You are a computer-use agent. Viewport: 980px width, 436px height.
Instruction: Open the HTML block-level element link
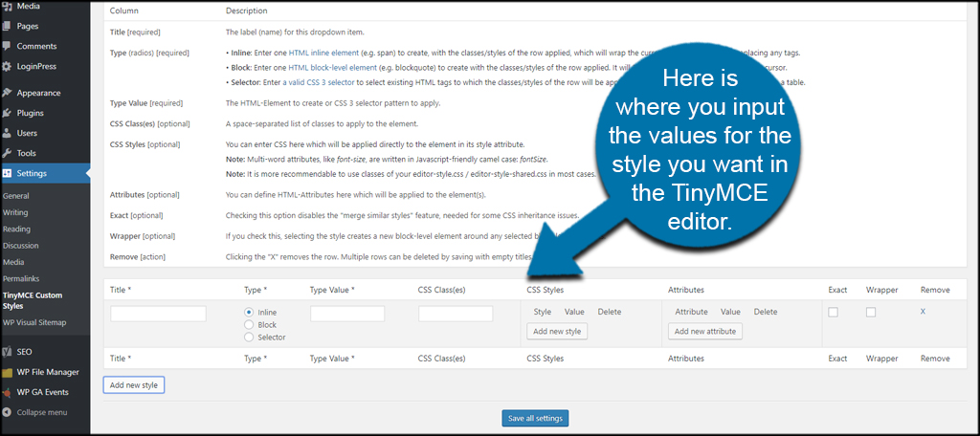click(x=332, y=68)
